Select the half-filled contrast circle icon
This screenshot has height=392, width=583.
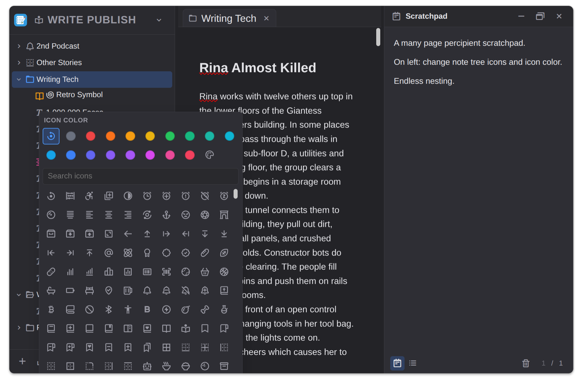[128, 196]
